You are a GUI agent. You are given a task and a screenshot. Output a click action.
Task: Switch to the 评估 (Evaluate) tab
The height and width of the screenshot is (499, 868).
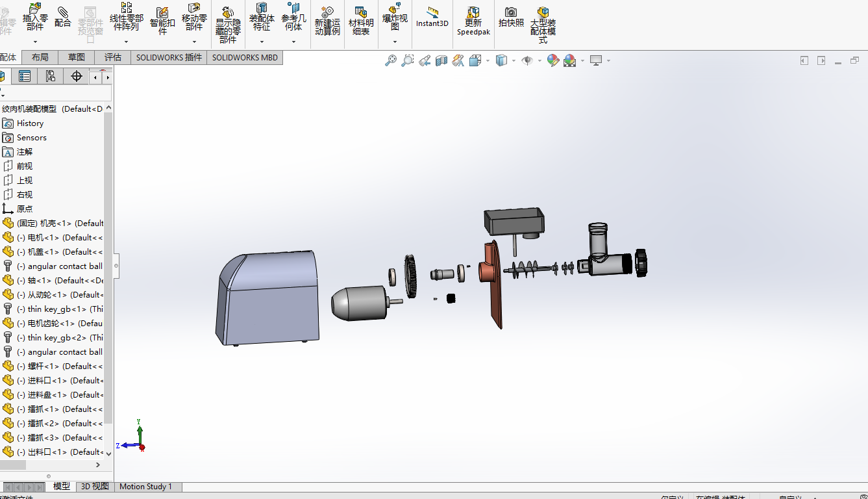point(113,57)
